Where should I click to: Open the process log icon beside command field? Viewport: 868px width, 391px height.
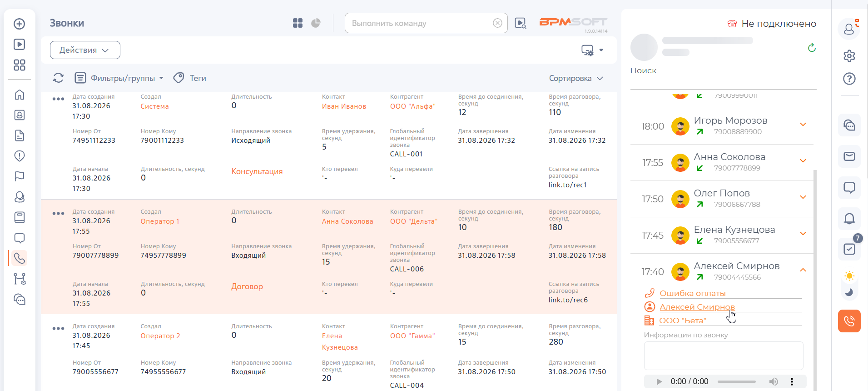click(521, 23)
